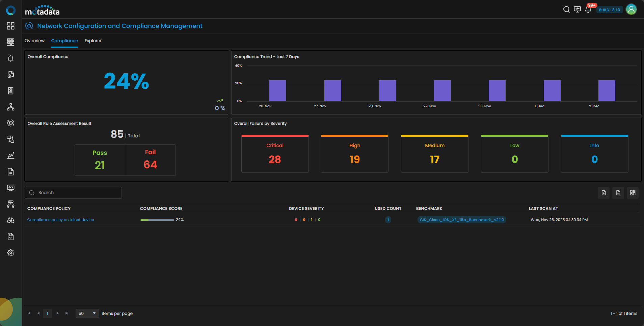Open notifications bell with 99+ badge
This screenshot has height=326, width=644.
(x=588, y=9)
